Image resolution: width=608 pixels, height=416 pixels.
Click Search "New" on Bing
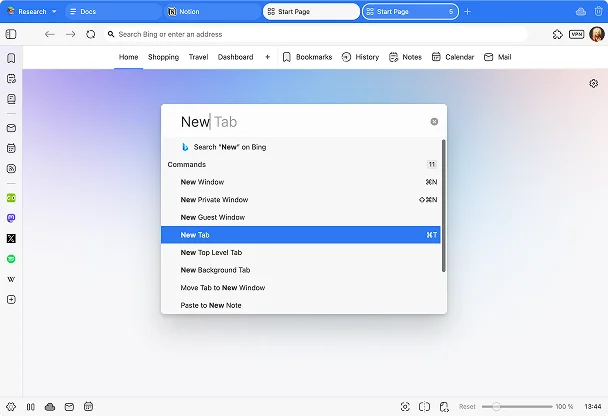click(230, 147)
